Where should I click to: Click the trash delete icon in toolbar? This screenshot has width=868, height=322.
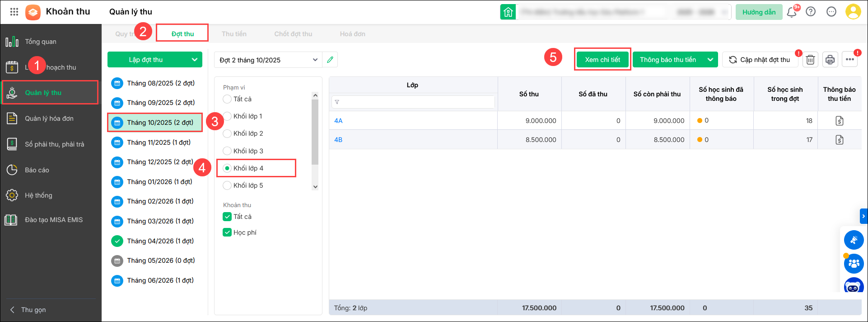click(810, 60)
